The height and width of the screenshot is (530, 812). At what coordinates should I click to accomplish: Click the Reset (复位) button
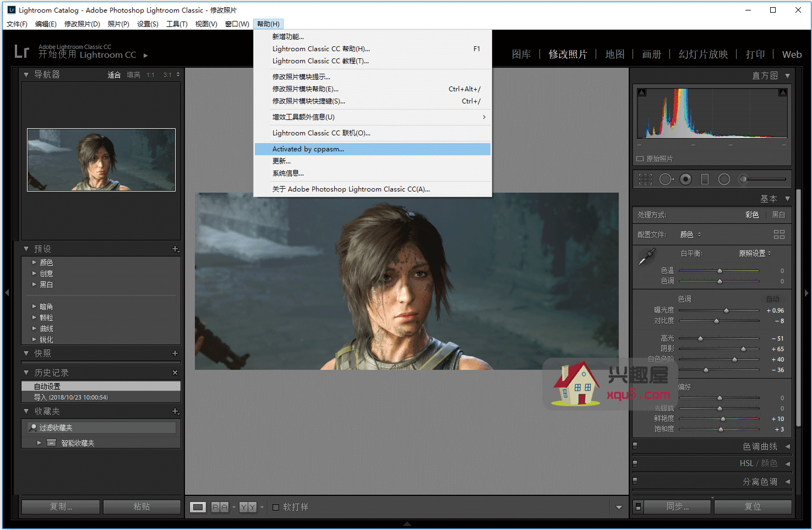[x=753, y=506]
